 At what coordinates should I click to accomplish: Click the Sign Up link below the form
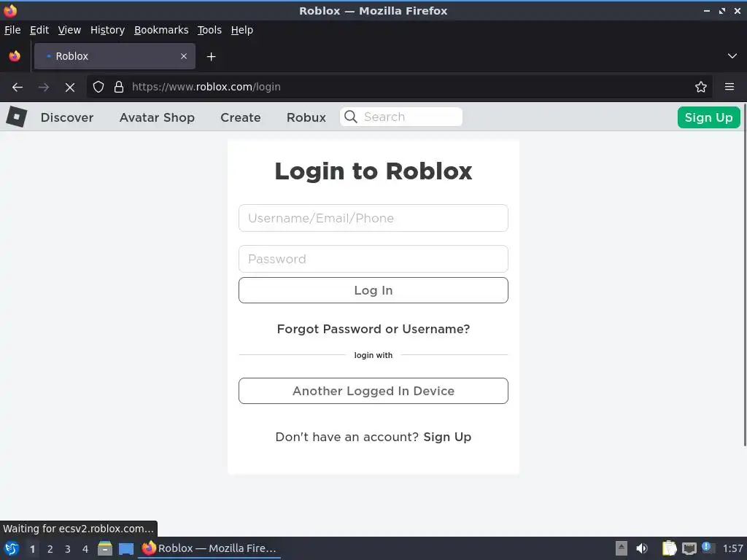[x=447, y=437]
